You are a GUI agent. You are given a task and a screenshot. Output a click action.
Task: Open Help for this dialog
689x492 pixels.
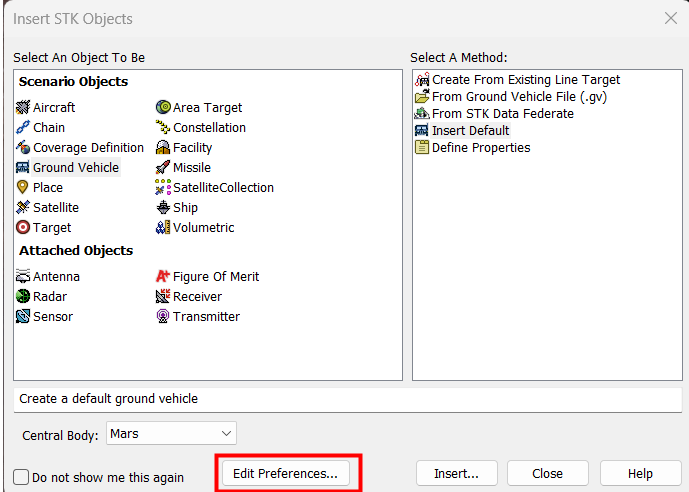640,474
